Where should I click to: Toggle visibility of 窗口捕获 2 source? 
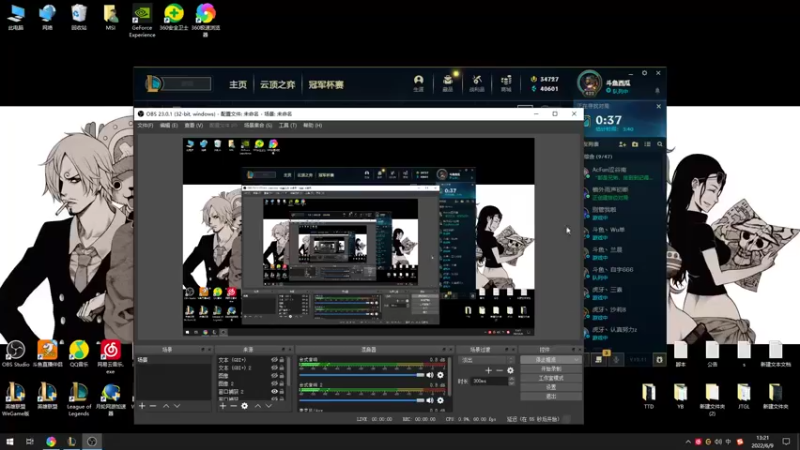coord(274,391)
